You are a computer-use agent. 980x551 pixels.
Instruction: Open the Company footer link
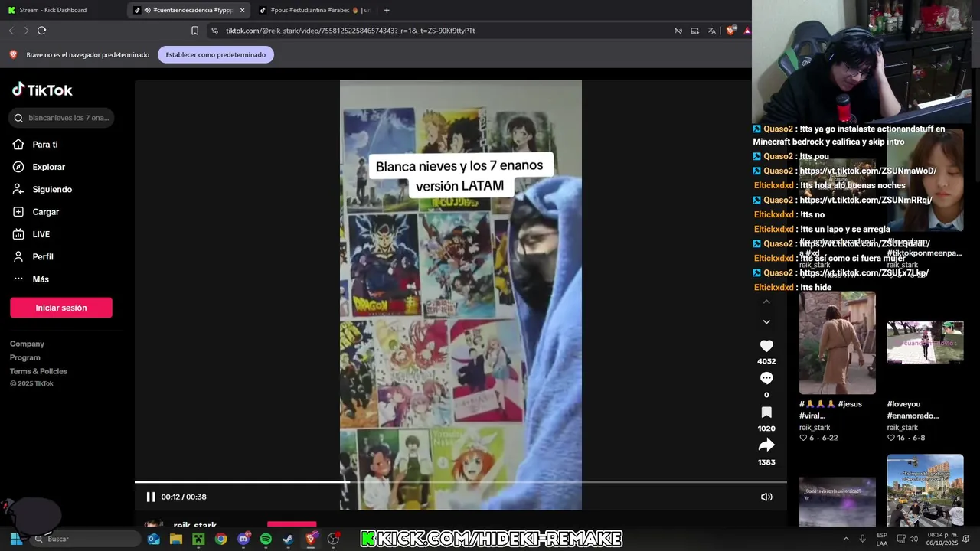click(27, 344)
